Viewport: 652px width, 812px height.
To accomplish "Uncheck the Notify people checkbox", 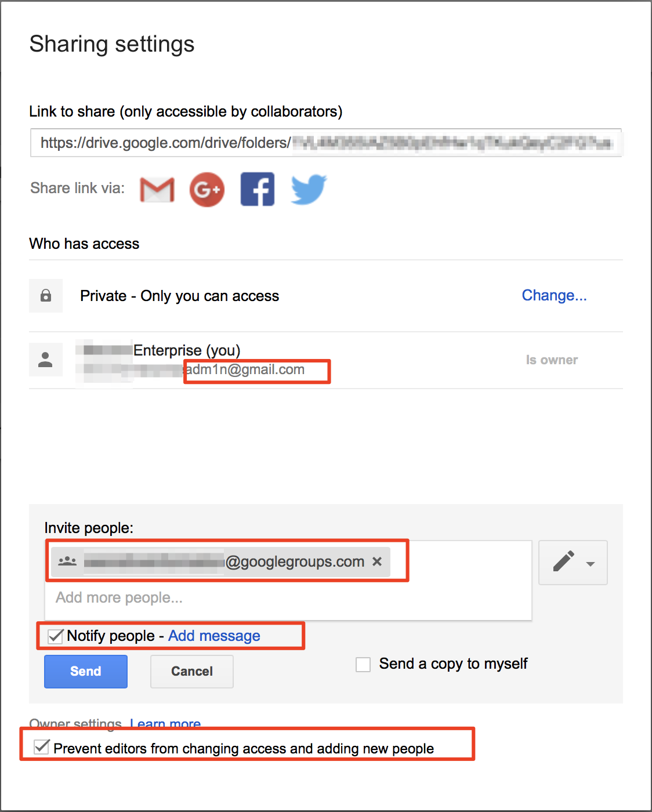I will point(56,636).
